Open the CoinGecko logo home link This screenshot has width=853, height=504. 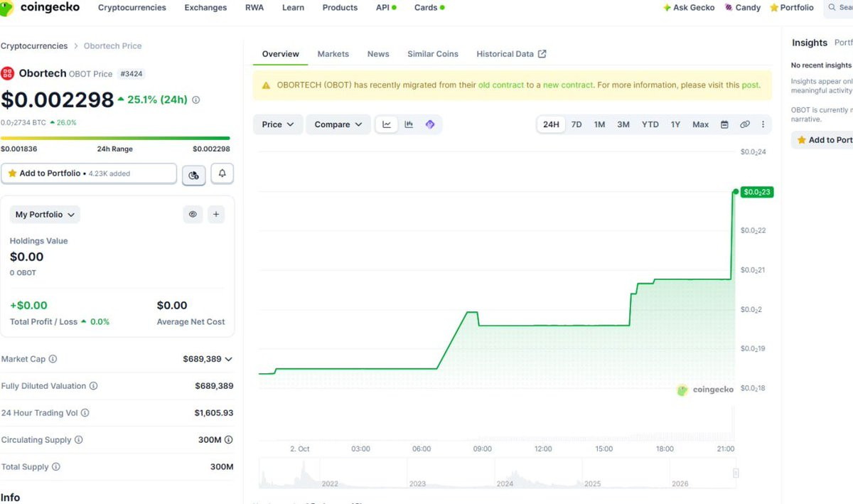[39, 7]
